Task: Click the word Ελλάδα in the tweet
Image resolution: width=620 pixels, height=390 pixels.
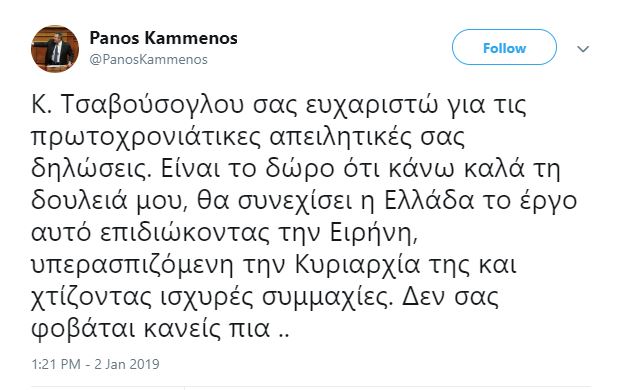Action: point(429,201)
